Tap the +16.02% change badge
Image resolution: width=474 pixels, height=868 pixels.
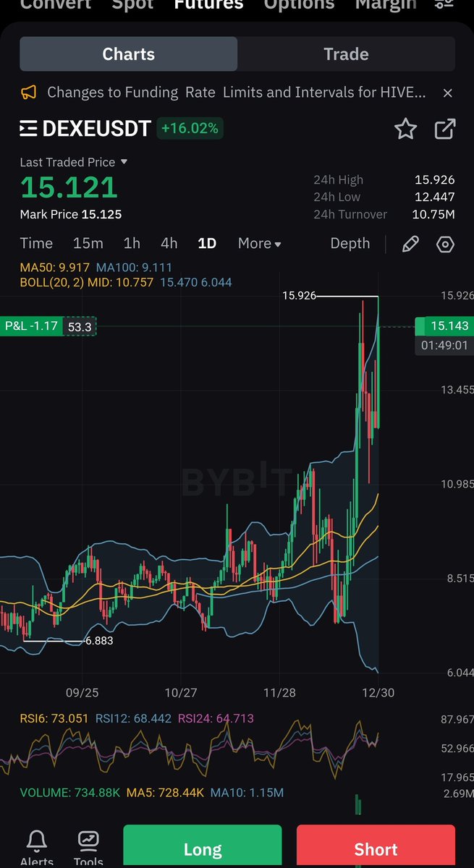pos(190,129)
